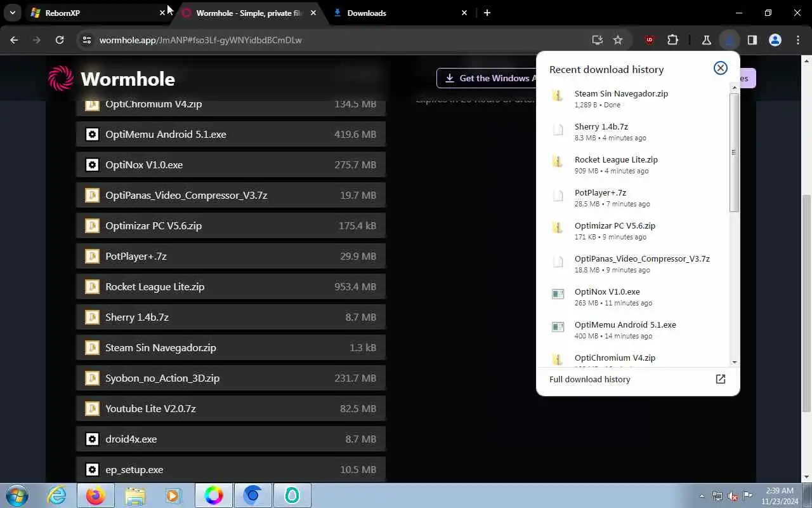This screenshot has width=812, height=508.
Task: Open the Extensions puzzle icon
Action: (x=673, y=40)
